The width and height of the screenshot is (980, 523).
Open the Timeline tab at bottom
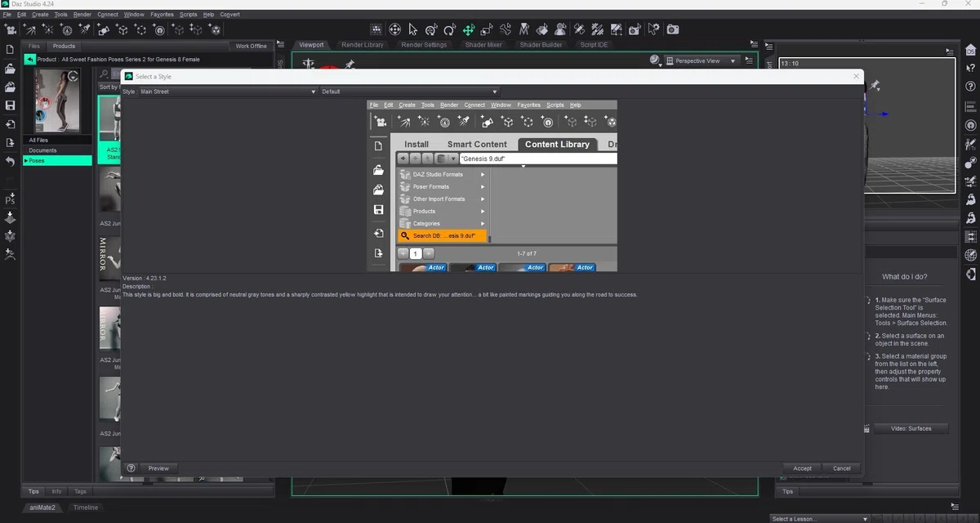85,507
